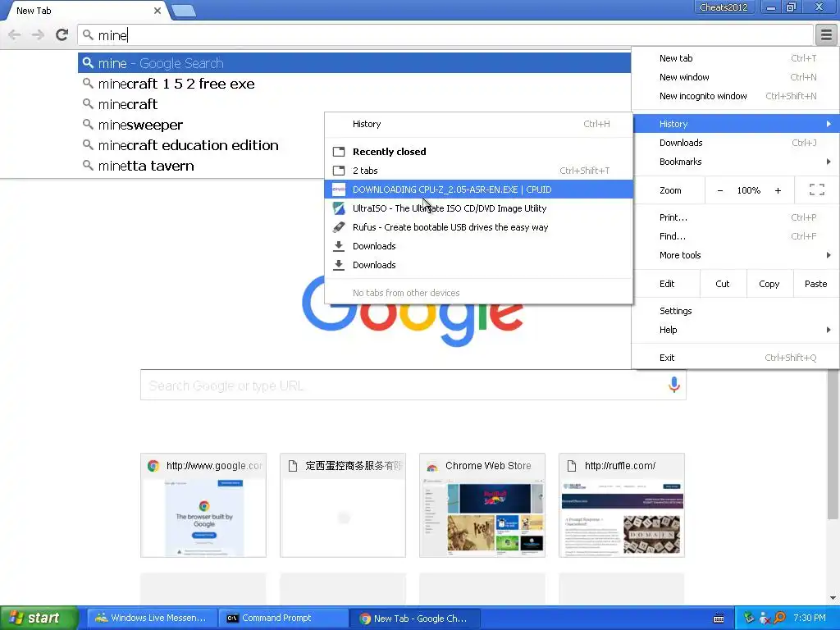The height and width of the screenshot is (630, 840).
Task: Click the Paste button in the Edit row
Action: click(815, 284)
